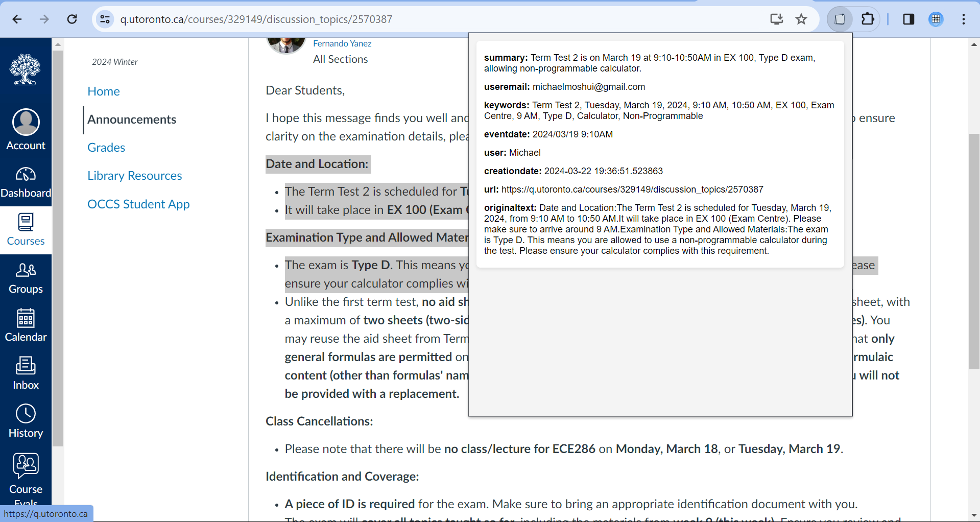Click the University of Toronto tree logo
The image size is (980, 522).
(26, 69)
